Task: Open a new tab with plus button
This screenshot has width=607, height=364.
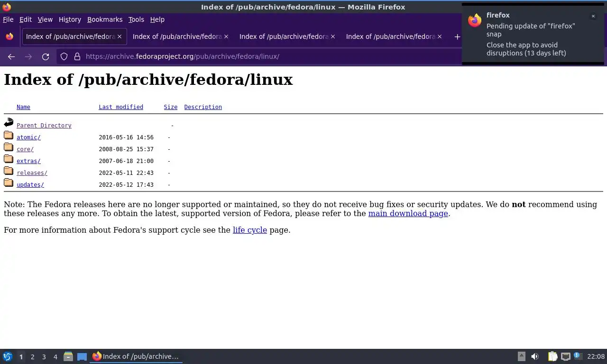Action: coord(457,36)
